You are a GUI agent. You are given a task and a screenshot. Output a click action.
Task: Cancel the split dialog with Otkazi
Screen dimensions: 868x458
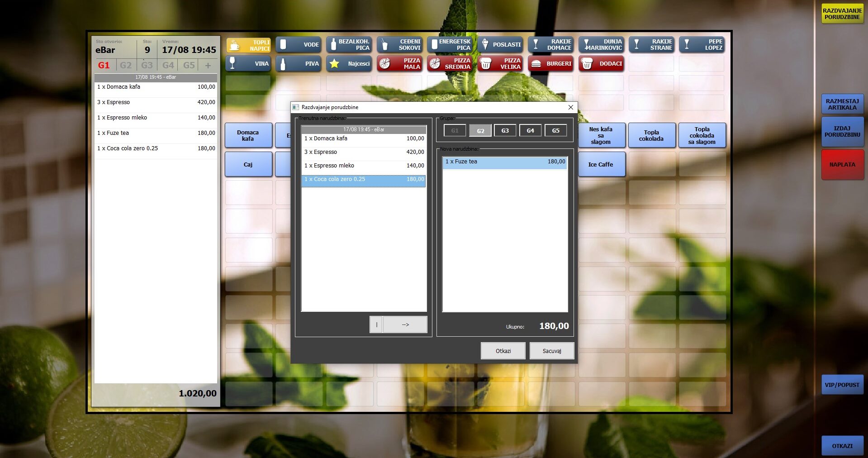[x=503, y=351]
